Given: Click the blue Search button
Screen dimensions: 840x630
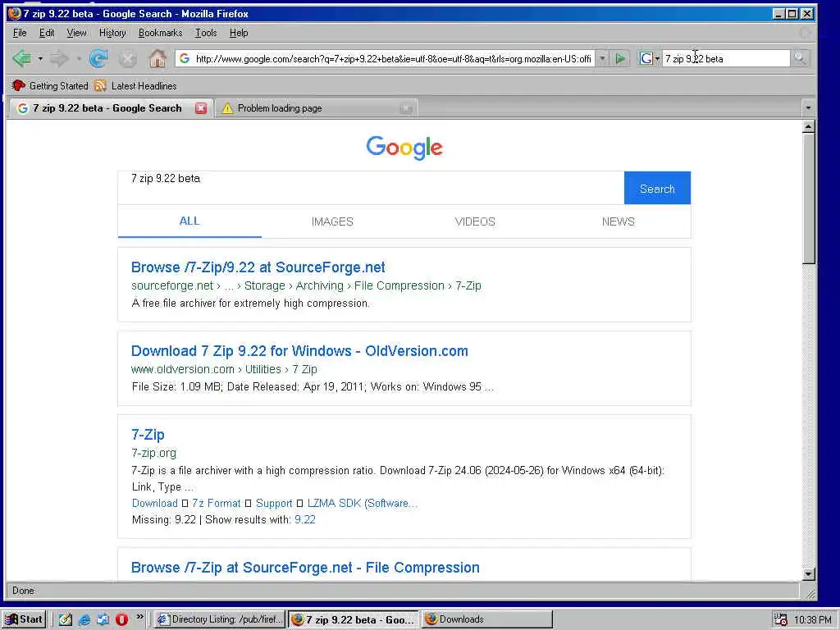Looking at the screenshot, I should pyautogui.click(x=657, y=188).
